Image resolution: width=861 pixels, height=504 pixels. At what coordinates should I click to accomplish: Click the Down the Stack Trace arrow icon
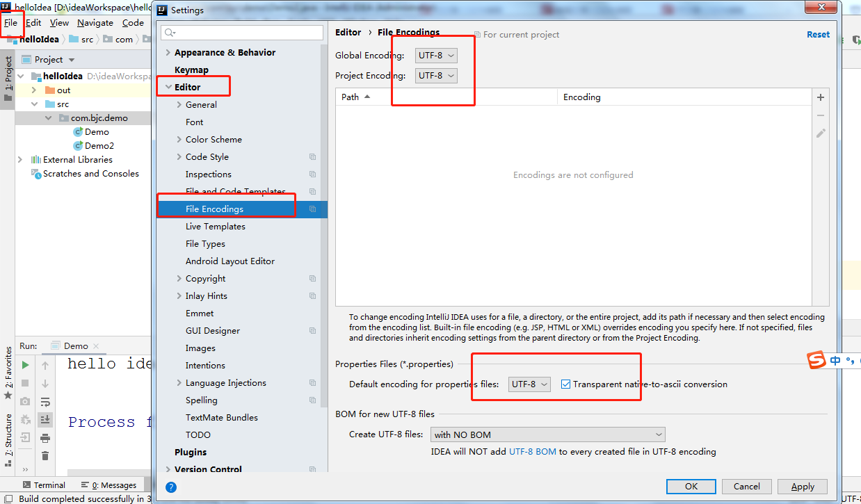coord(45,383)
